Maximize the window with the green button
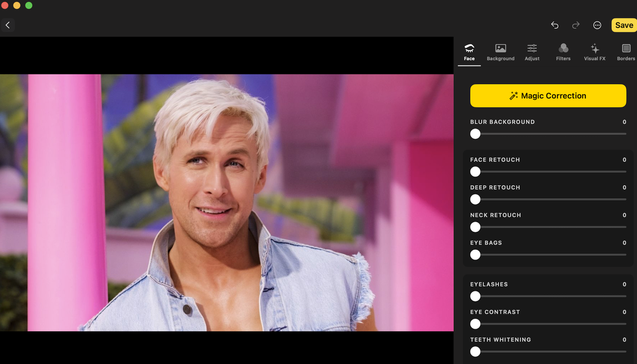This screenshot has height=364, width=637. click(29, 5)
